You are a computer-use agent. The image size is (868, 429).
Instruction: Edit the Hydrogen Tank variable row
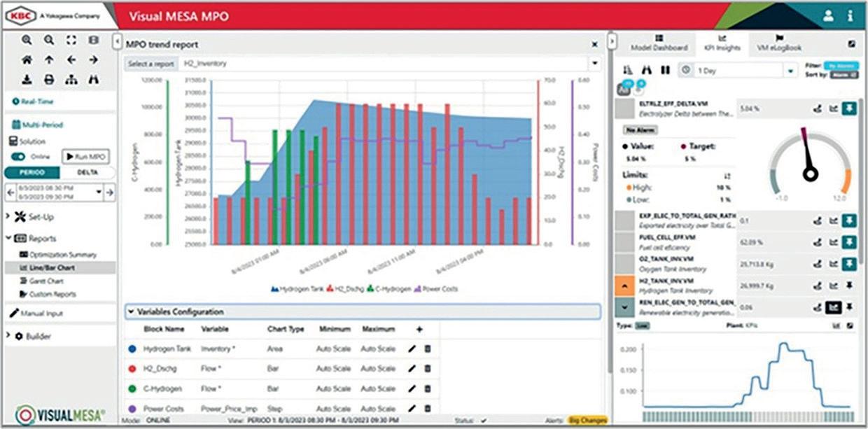pos(412,349)
